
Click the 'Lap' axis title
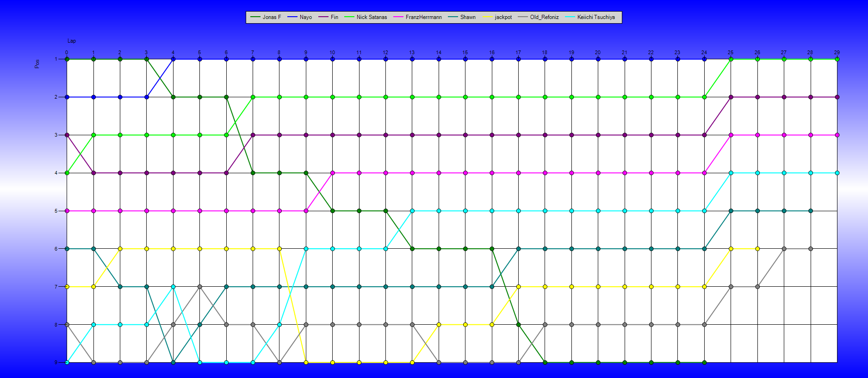pos(72,41)
